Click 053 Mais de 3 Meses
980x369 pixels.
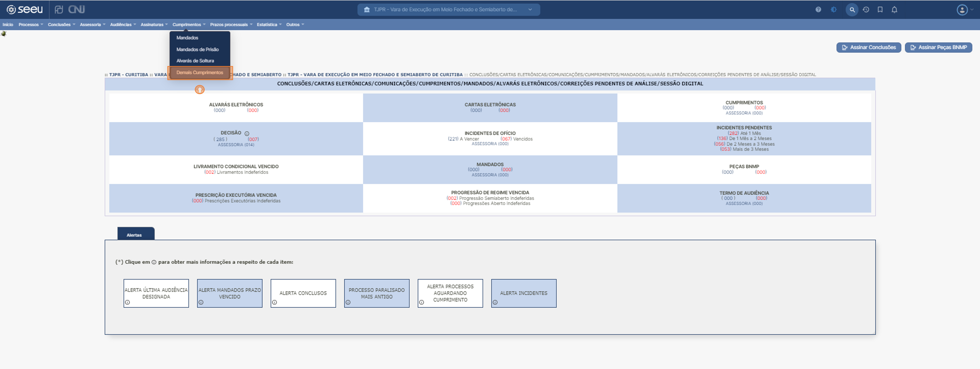744,149
